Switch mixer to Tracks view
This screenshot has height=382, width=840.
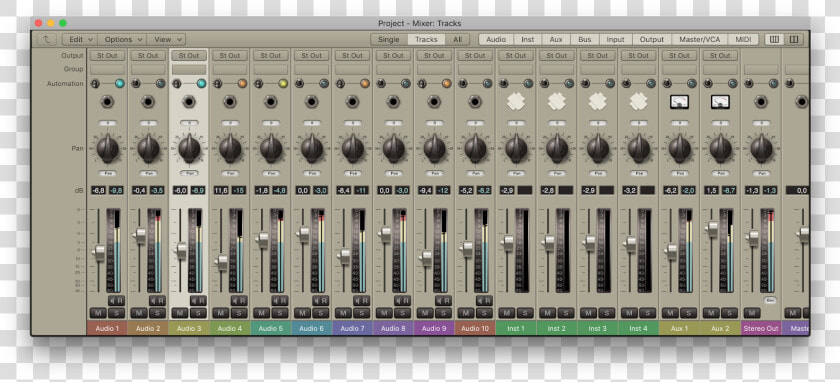tap(426, 39)
